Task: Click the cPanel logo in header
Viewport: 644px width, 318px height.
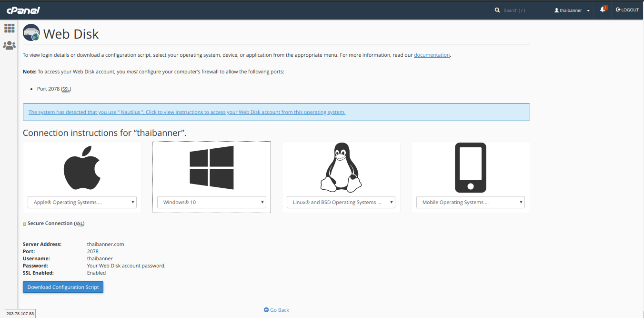Action: point(23,10)
